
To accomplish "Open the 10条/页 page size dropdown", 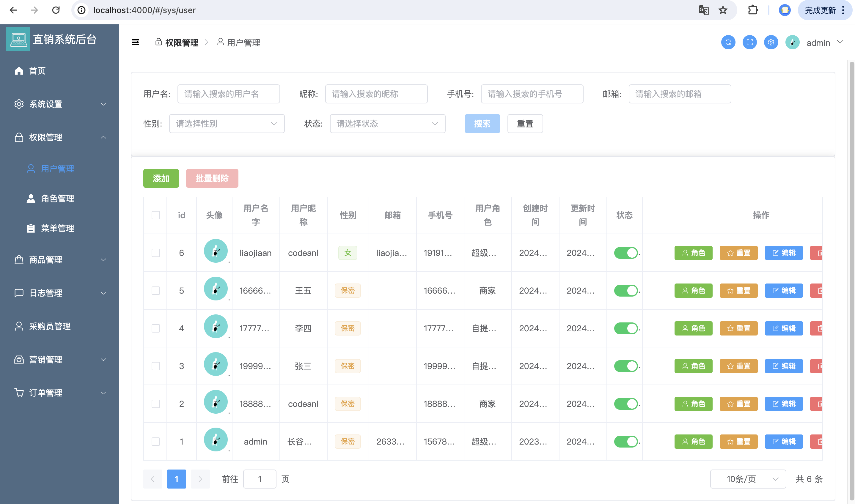I will (x=748, y=479).
